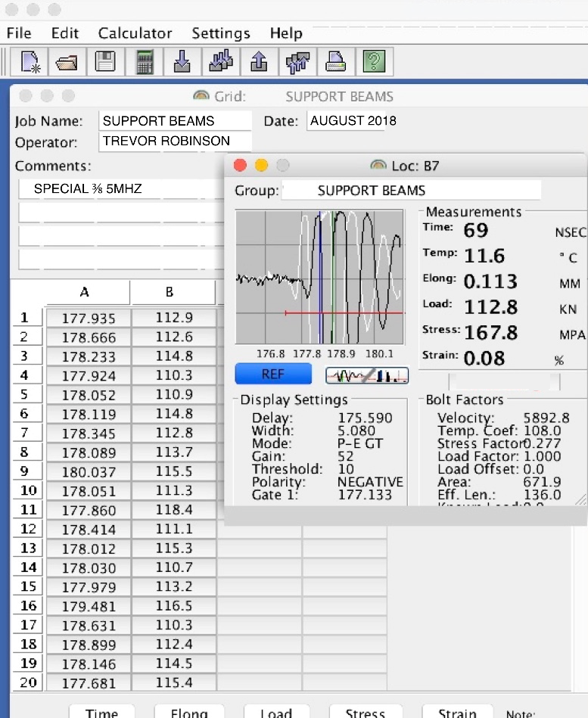Click the multiple up-arrows upload icon
Screen dimensions: 588x718
297,61
